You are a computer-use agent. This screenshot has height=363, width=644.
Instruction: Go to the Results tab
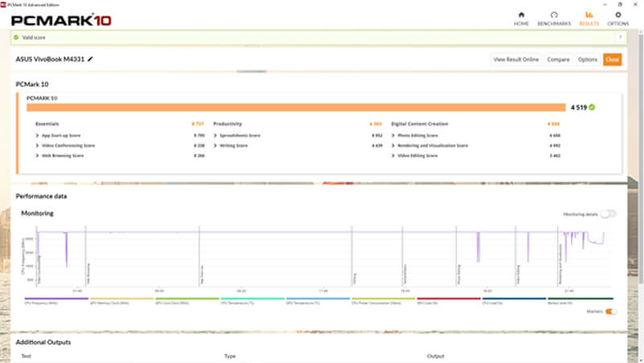589,19
